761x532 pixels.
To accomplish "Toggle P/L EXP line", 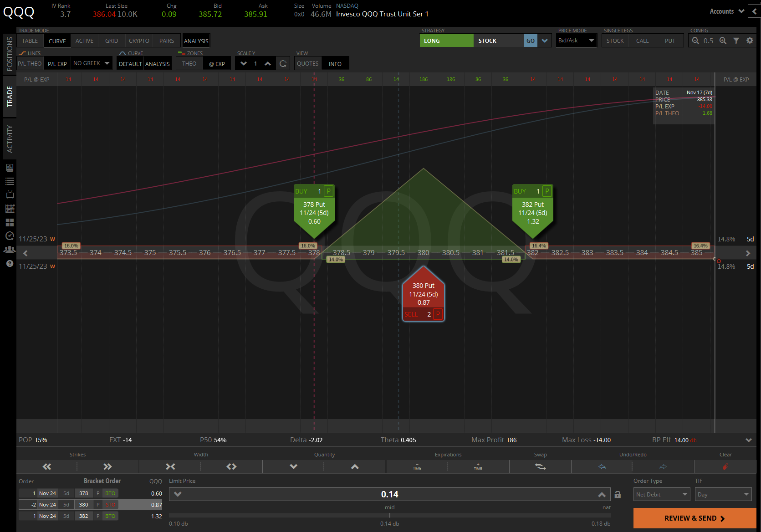I will [x=57, y=64].
